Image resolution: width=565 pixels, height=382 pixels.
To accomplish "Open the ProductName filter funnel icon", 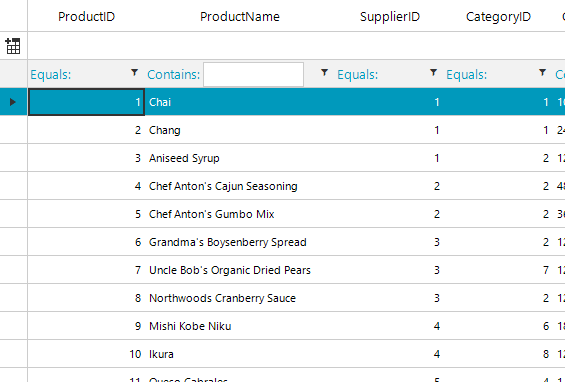I will 324,73.
